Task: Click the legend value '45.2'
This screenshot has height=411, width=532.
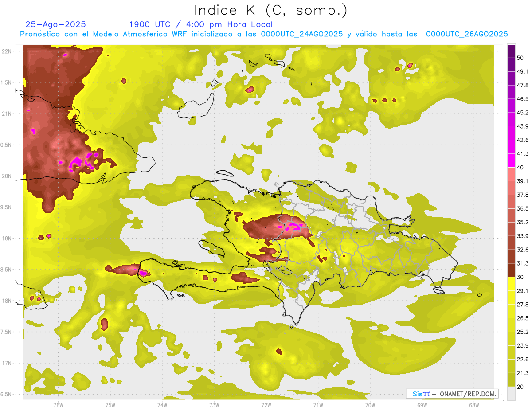Action: point(522,113)
